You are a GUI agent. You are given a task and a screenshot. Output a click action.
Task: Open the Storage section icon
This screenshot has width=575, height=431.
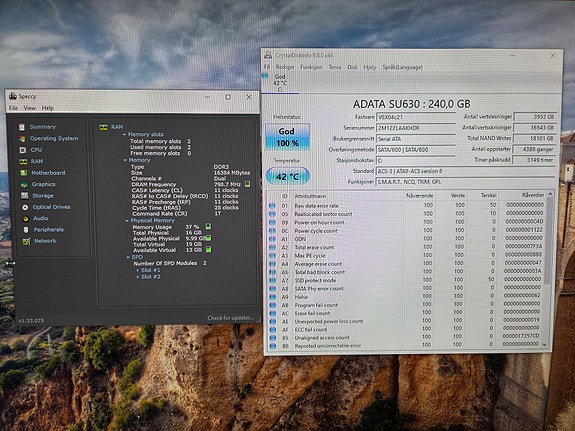coord(25,196)
